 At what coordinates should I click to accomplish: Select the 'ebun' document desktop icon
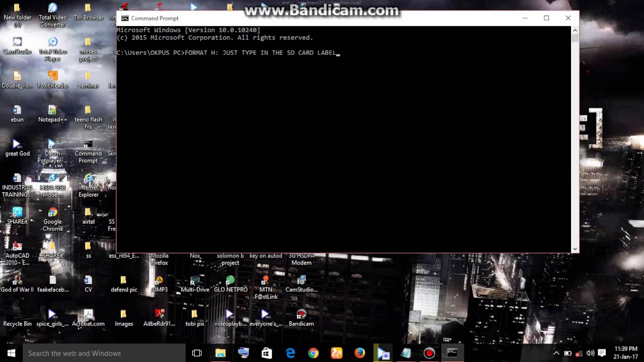[x=18, y=114]
